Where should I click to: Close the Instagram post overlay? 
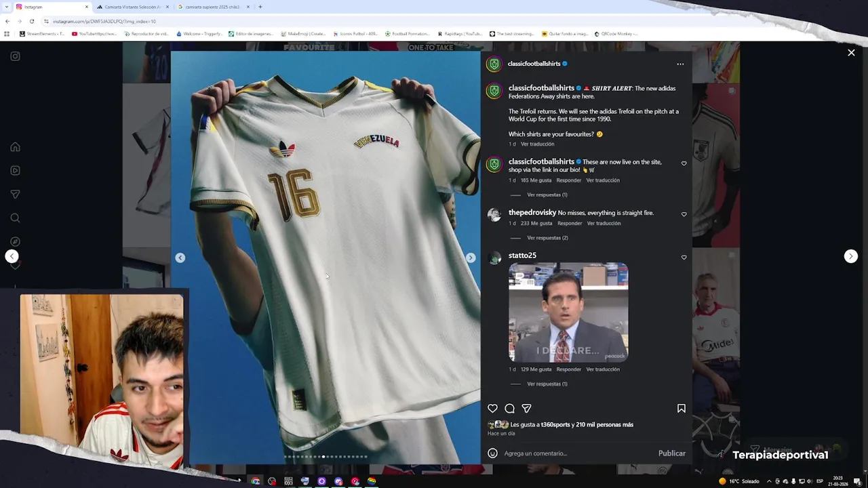pos(851,53)
